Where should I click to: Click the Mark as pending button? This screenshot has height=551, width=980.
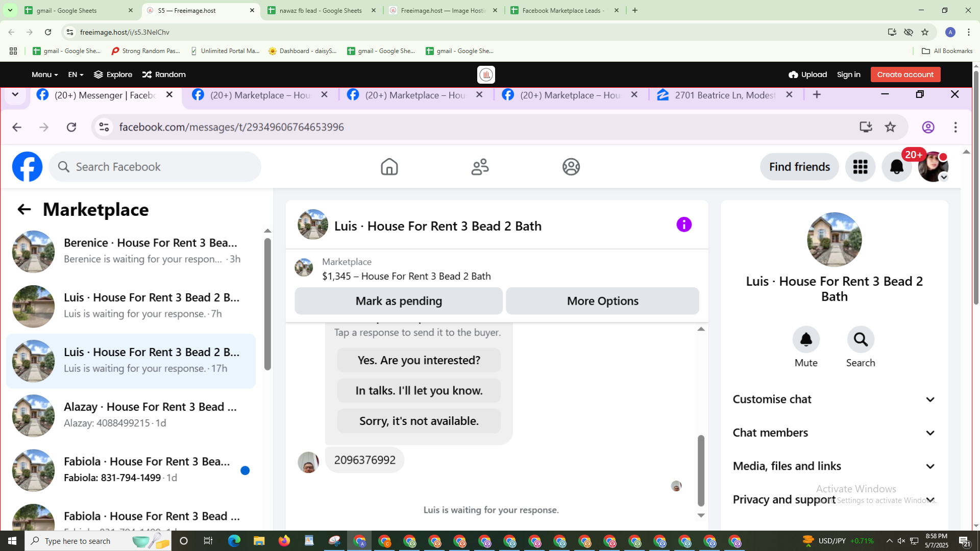pos(398,301)
